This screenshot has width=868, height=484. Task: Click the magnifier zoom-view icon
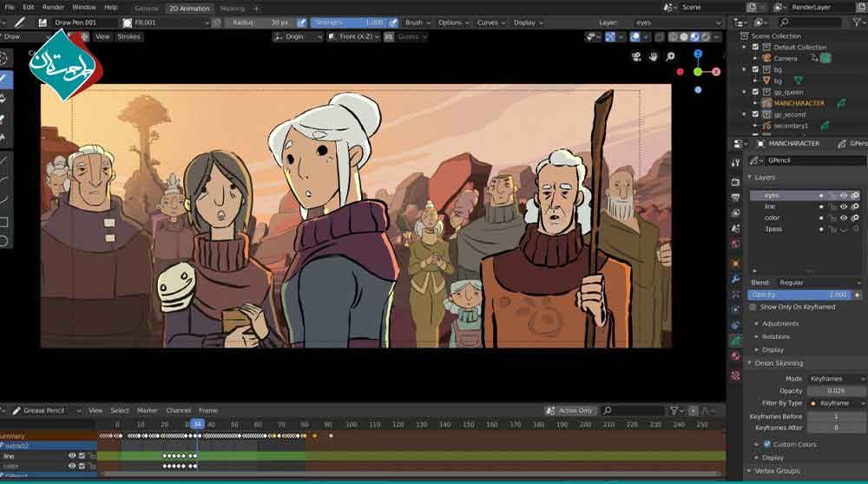670,56
